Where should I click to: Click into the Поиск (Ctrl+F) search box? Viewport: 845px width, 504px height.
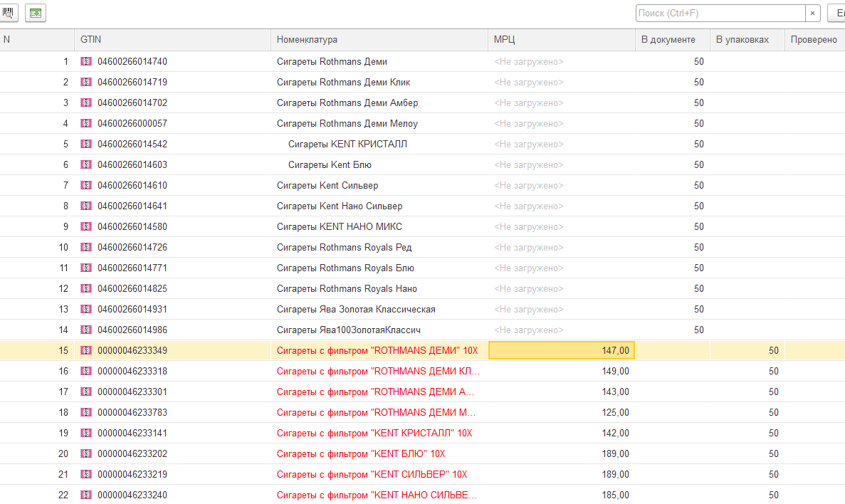coord(719,14)
